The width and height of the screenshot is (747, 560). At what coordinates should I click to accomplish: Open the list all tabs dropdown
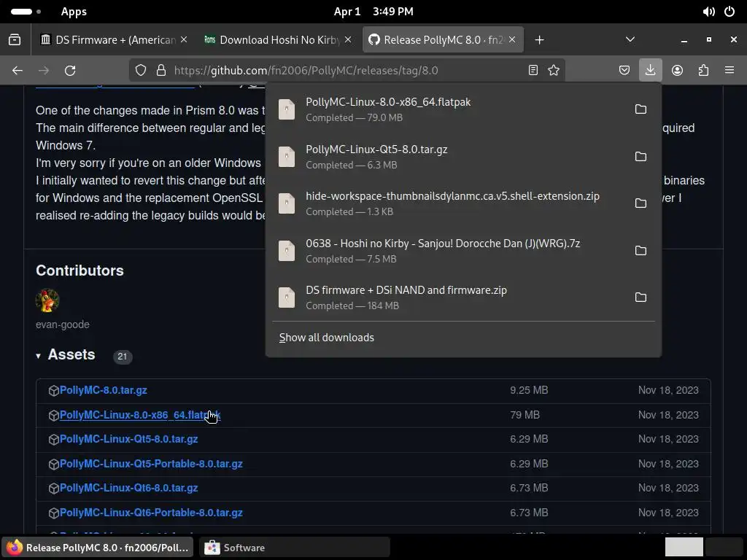click(x=630, y=40)
